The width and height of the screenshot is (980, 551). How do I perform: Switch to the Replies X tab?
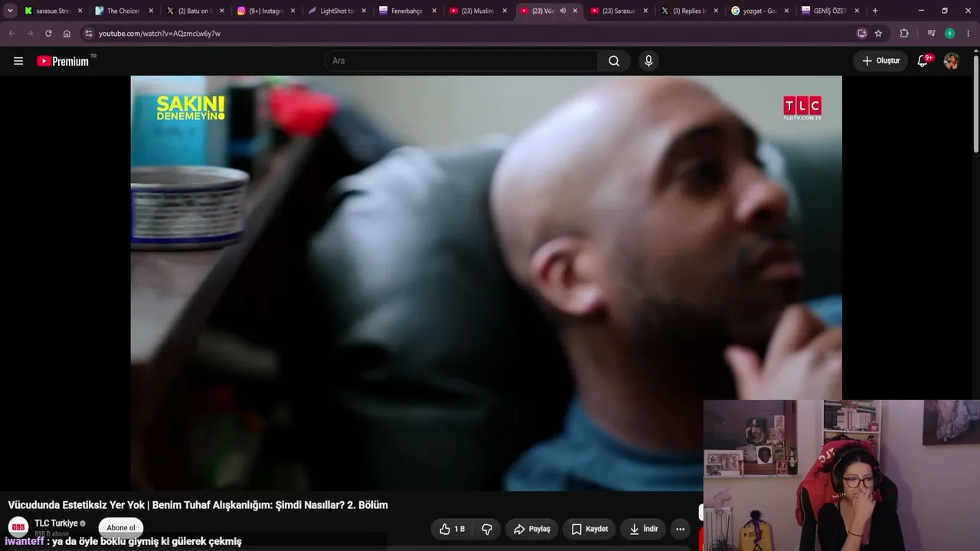[x=689, y=11]
